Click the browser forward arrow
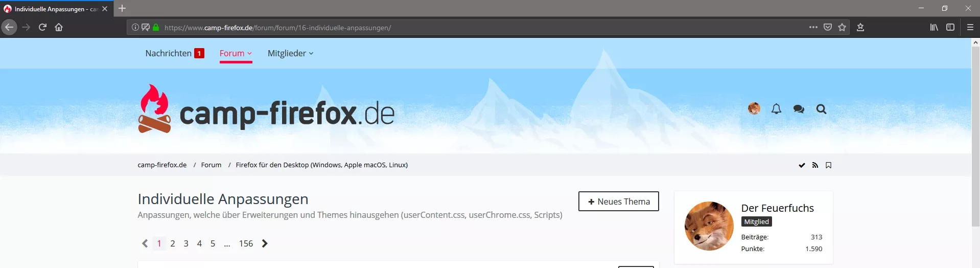Screen dimensions: 980x268 click(x=26, y=27)
